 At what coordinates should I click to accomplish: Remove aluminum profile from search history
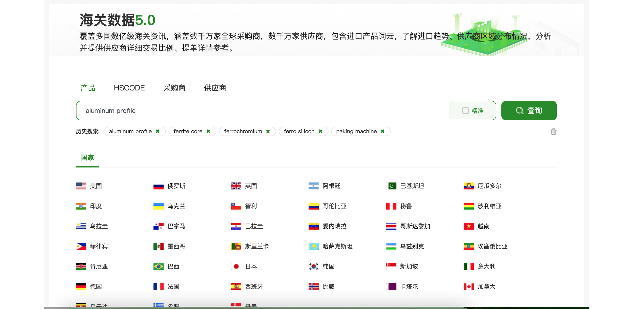tap(157, 131)
